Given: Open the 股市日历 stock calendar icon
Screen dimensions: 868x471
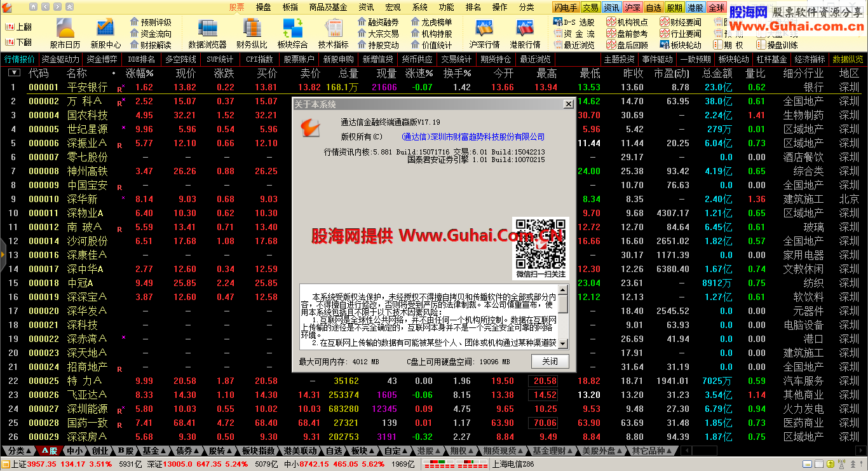Looking at the screenshot, I should (65, 33).
